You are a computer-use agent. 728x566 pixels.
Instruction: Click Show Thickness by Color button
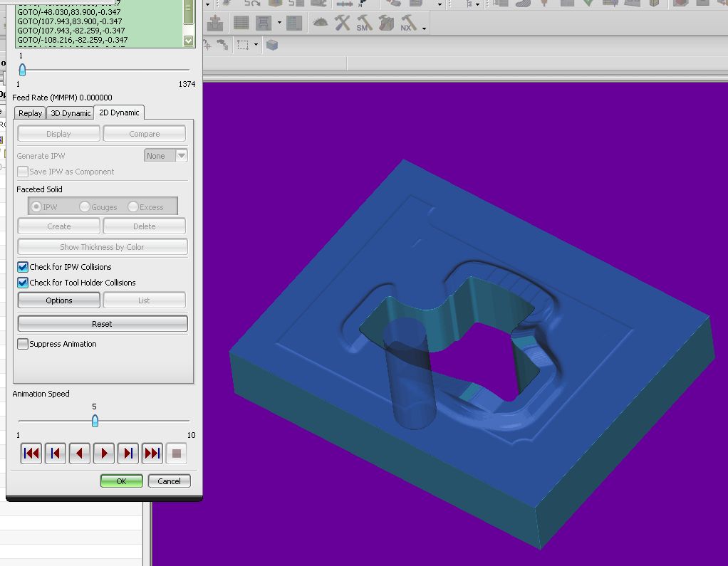click(102, 247)
